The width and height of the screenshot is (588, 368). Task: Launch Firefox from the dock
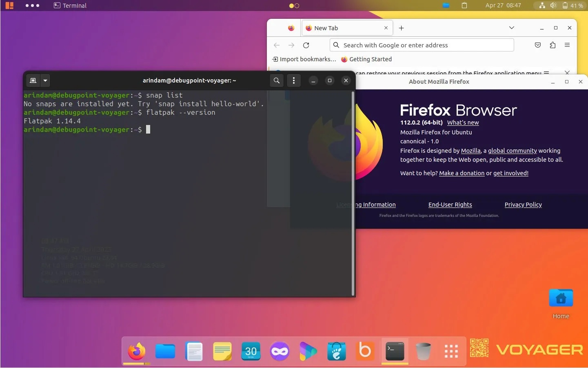136,351
